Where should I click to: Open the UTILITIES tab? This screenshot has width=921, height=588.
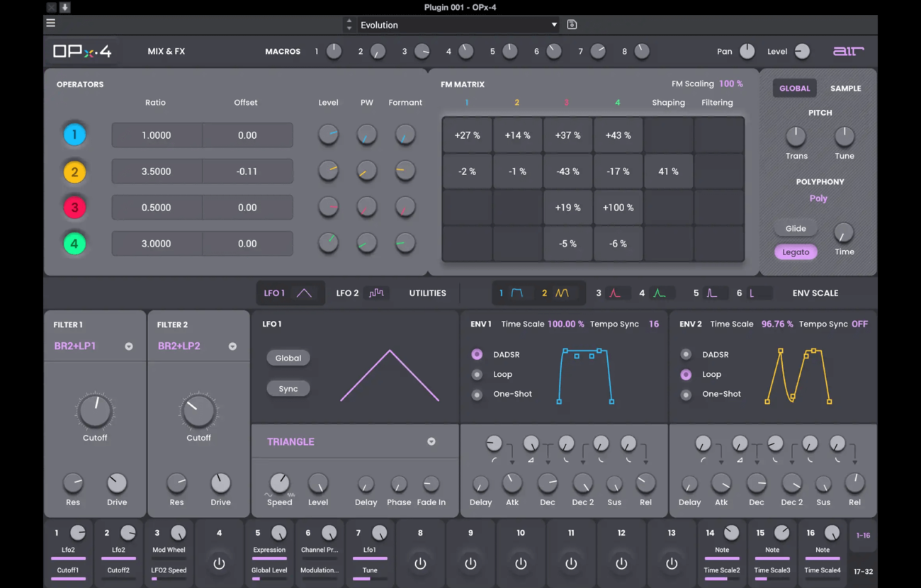tap(428, 293)
